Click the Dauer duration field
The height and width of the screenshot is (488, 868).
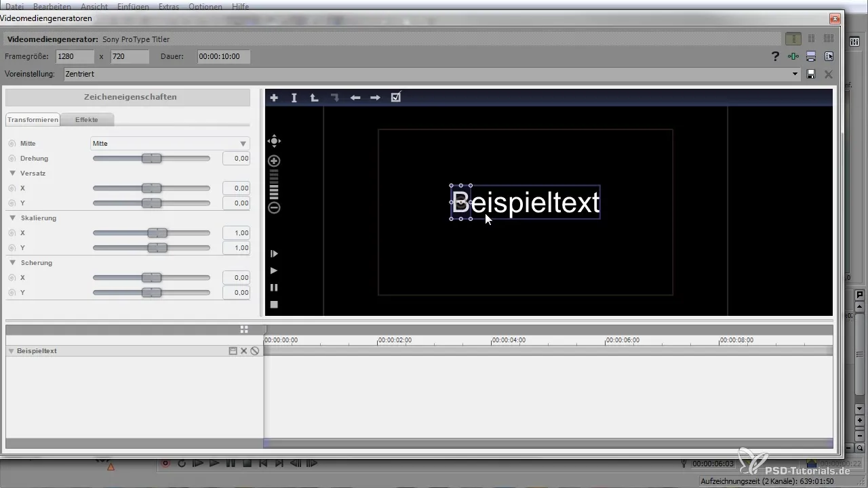coord(224,56)
